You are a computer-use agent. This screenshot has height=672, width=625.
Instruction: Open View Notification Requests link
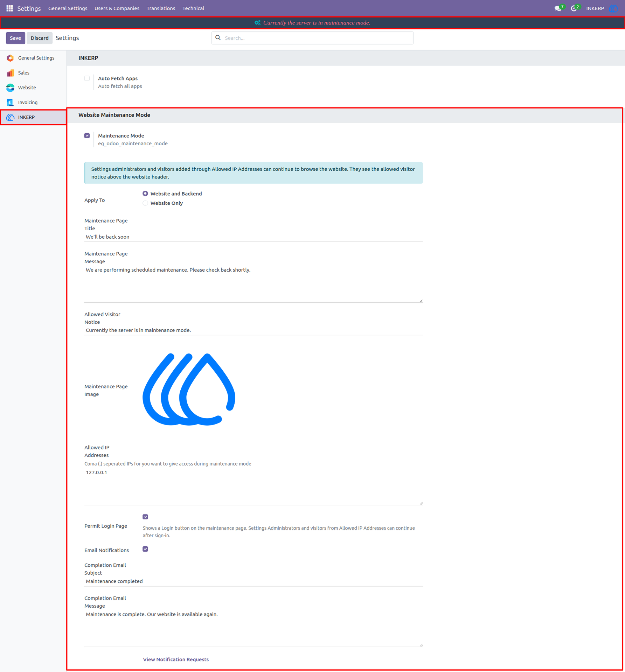176,659
